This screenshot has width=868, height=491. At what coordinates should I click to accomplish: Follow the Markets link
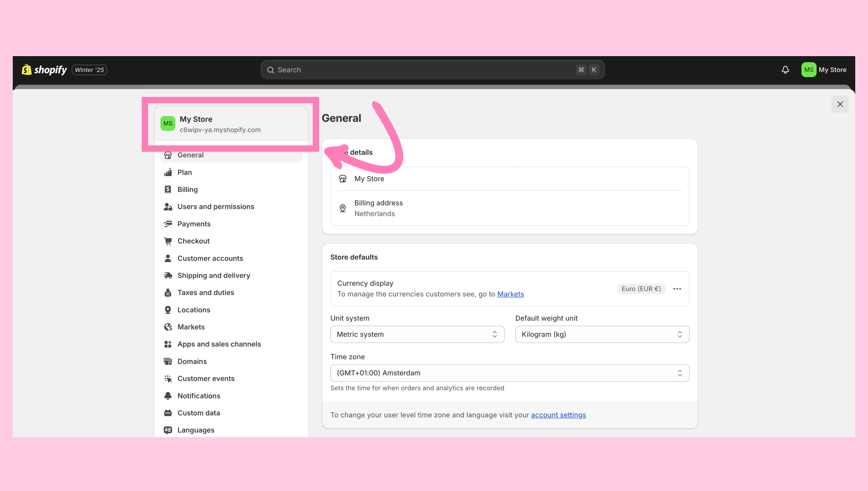point(510,294)
